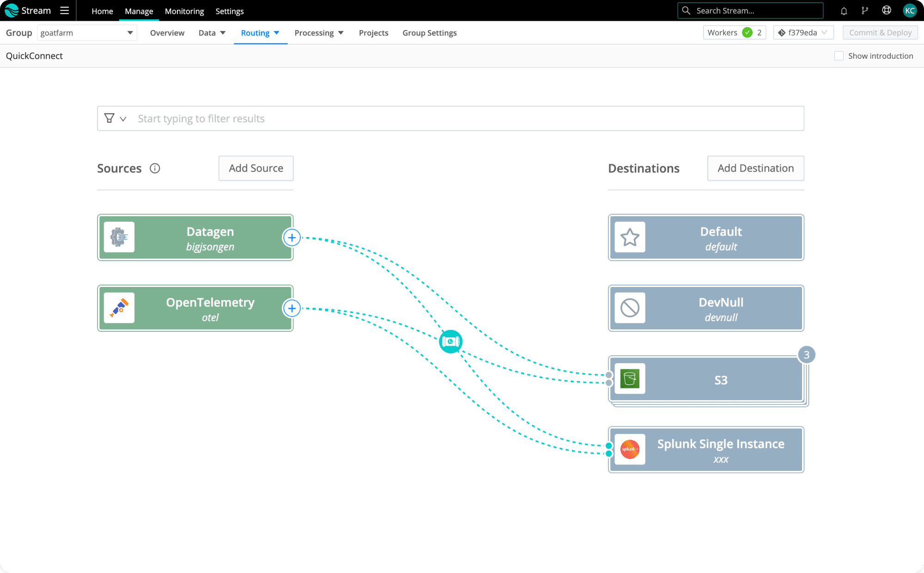This screenshot has height=573, width=924.
Task: Click the Add Source button
Action: click(256, 168)
